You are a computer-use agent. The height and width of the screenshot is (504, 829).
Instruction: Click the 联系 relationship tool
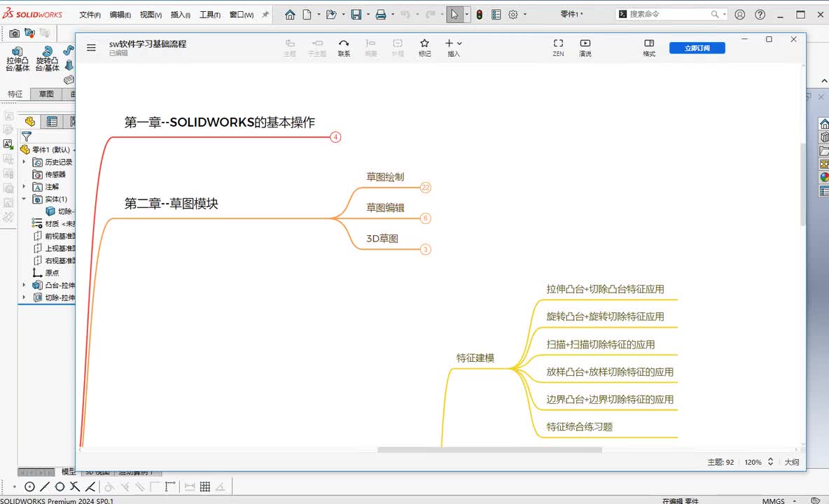click(344, 48)
